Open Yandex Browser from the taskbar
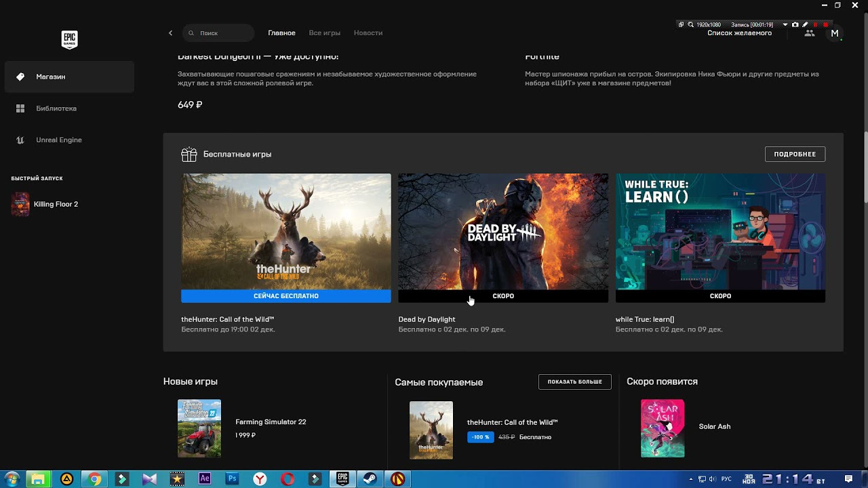 (260, 479)
